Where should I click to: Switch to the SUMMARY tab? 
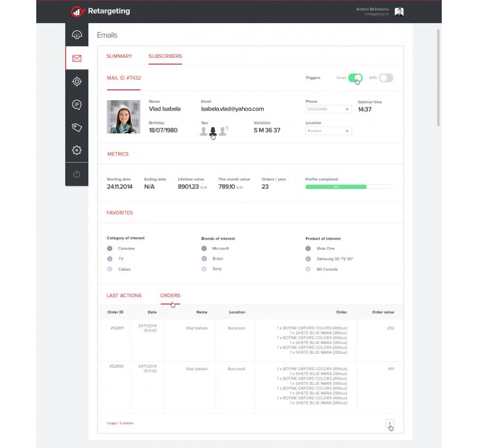(119, 56)
